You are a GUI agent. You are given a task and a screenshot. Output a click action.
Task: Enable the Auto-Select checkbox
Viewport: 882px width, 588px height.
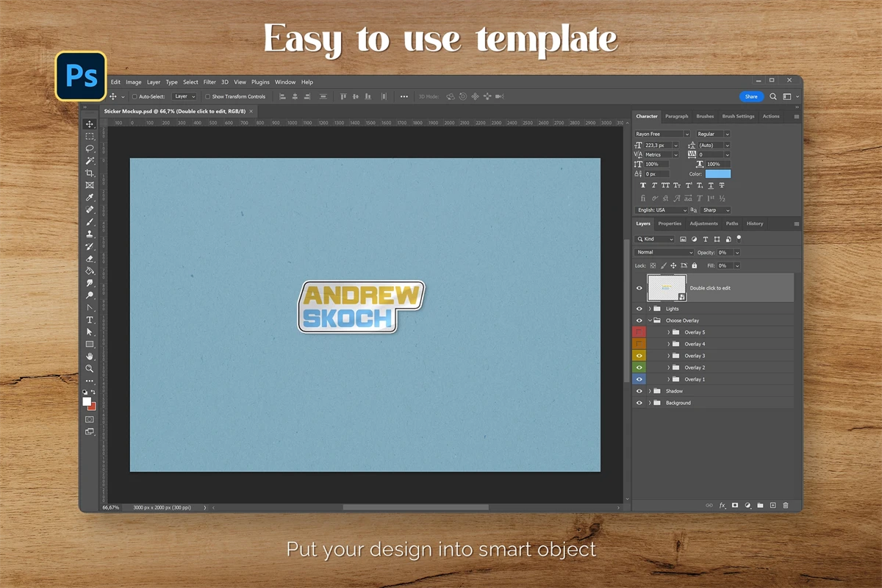135,96
